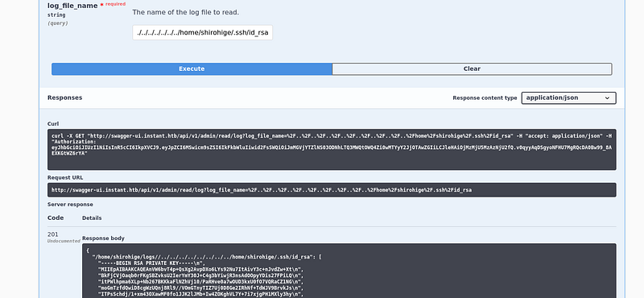This screenshot has width=644, height=298.
Task: Click the Response body label
Action: click(x=103, y=238)
